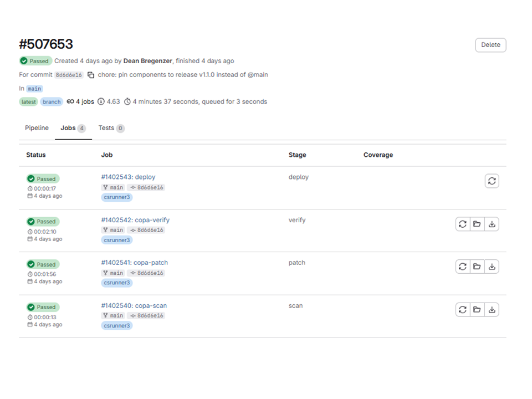
Task: Click the csrunner3 tag on copa-patch job
Action: [117, 283]
